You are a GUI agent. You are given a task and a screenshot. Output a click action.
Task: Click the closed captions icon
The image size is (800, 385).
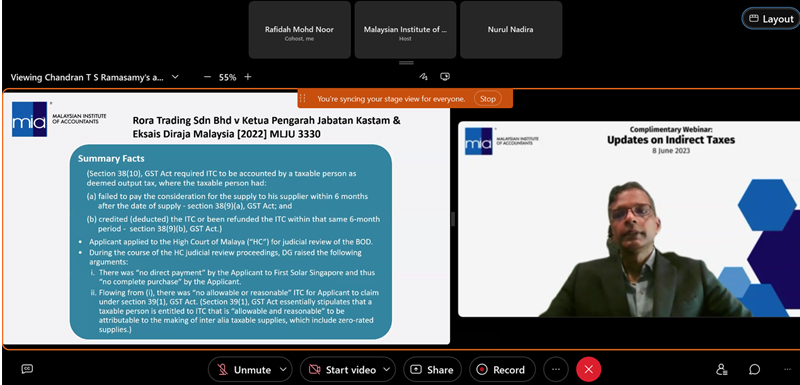click(x=28, y=369)
